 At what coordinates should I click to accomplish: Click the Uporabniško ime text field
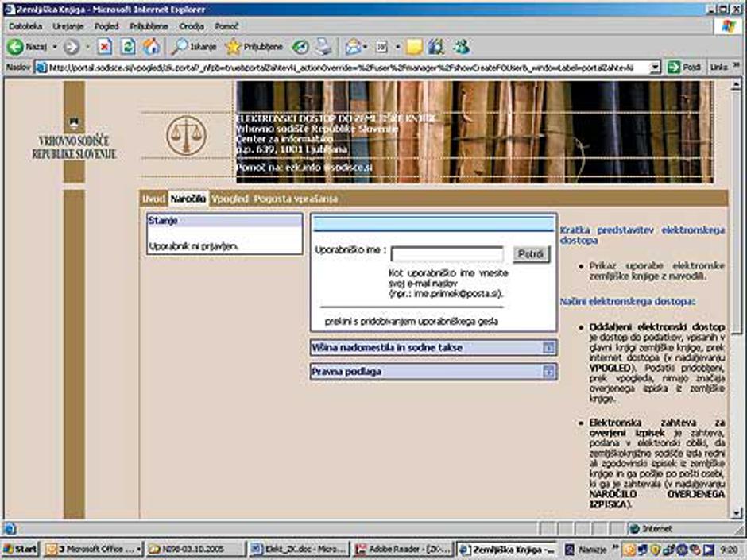447,254
